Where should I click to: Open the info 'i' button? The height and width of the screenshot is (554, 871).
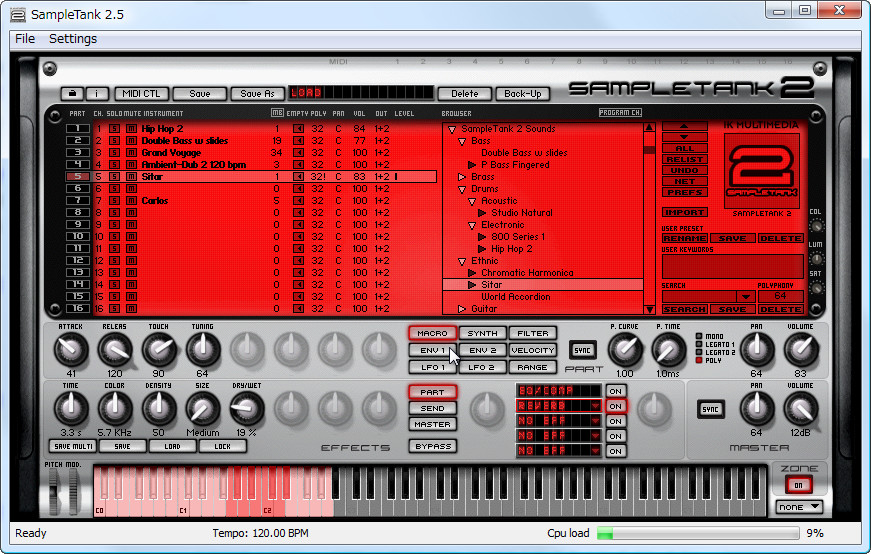click(97, 93)
